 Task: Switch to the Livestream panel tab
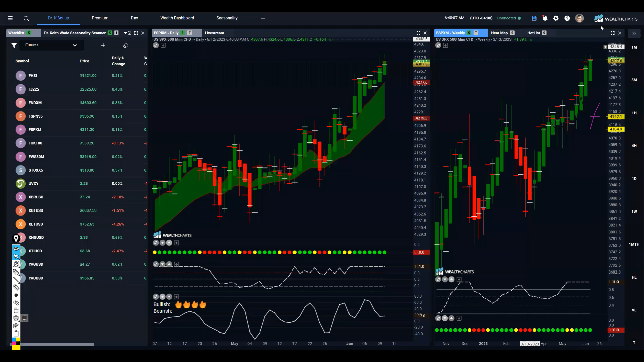click(214, 33)
